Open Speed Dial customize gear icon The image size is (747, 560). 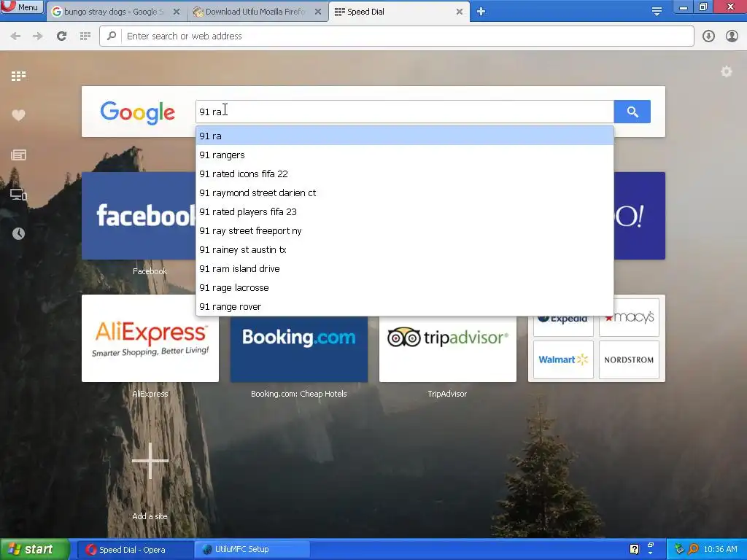[727, 71]
